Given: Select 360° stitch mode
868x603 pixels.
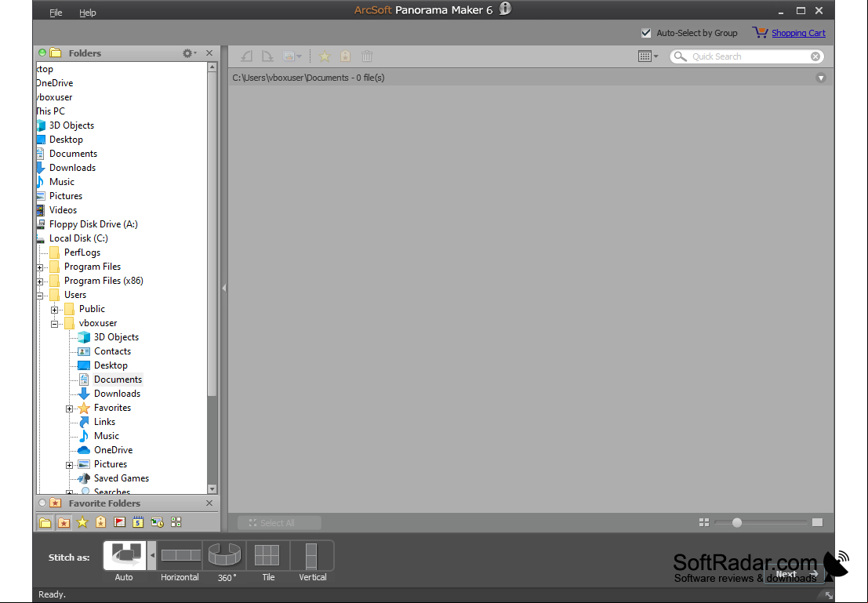Looking at the screenshot, I should (225, 555).
